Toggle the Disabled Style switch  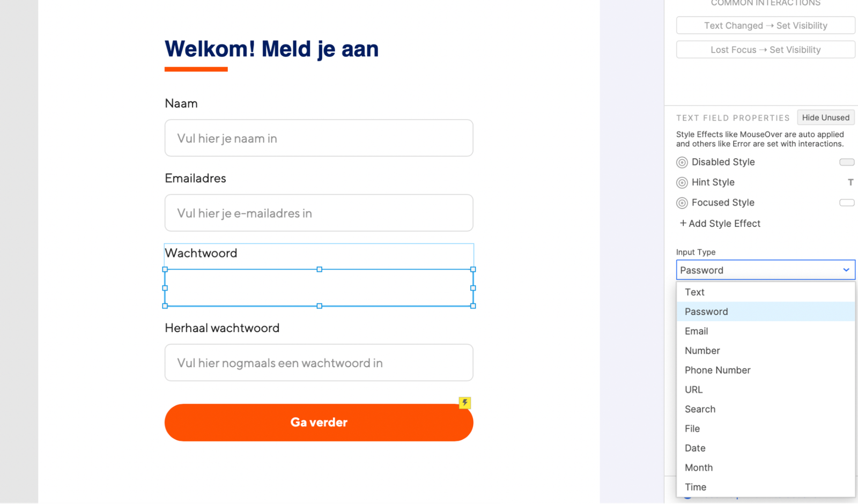click(846, 162)
